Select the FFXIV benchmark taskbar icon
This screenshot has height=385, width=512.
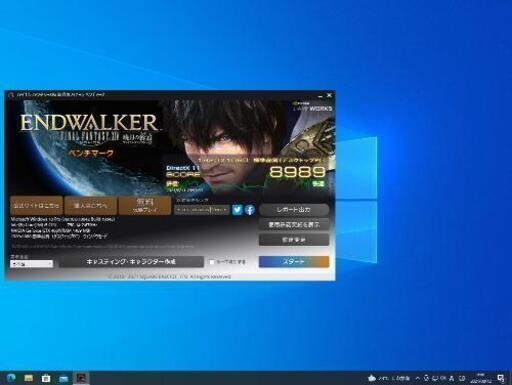click(81, 378)
